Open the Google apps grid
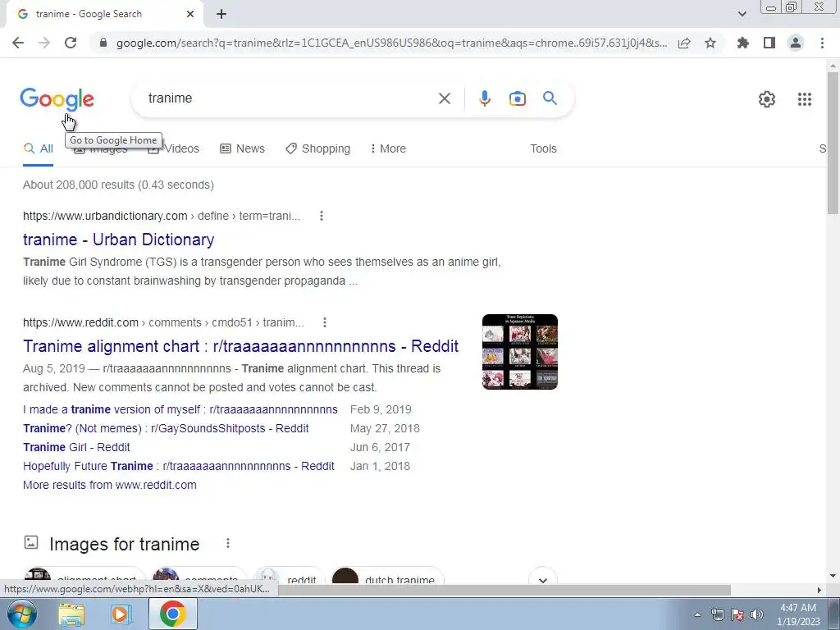Screen dimensions: 840x630 click(804, 99)
